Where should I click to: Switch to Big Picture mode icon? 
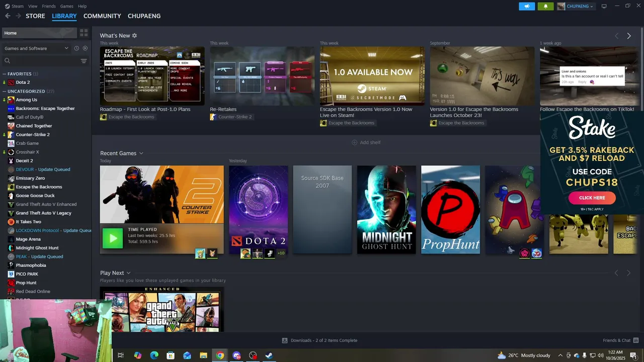pyautogui.click(x=604, y=6)
